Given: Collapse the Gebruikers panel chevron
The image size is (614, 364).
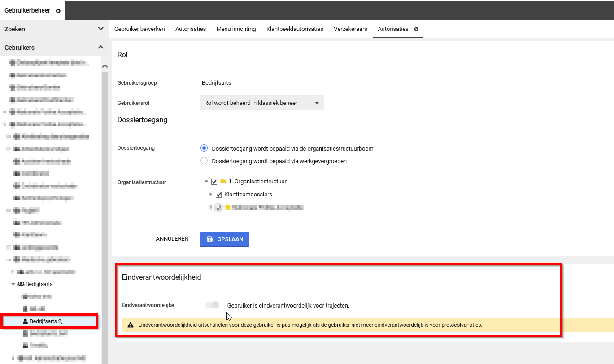Looking at the screenshot, I should click(100, 47).
